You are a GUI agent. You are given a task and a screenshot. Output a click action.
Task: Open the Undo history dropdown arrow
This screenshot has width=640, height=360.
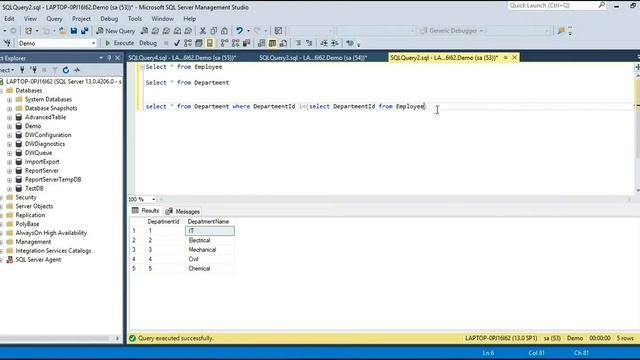point(248,31)
